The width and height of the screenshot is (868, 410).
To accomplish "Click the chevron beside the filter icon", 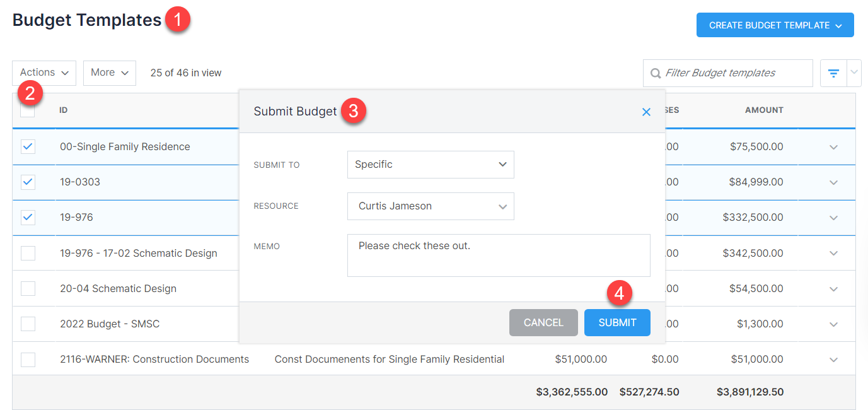I will pyautogui.click(x=854, y=73).
